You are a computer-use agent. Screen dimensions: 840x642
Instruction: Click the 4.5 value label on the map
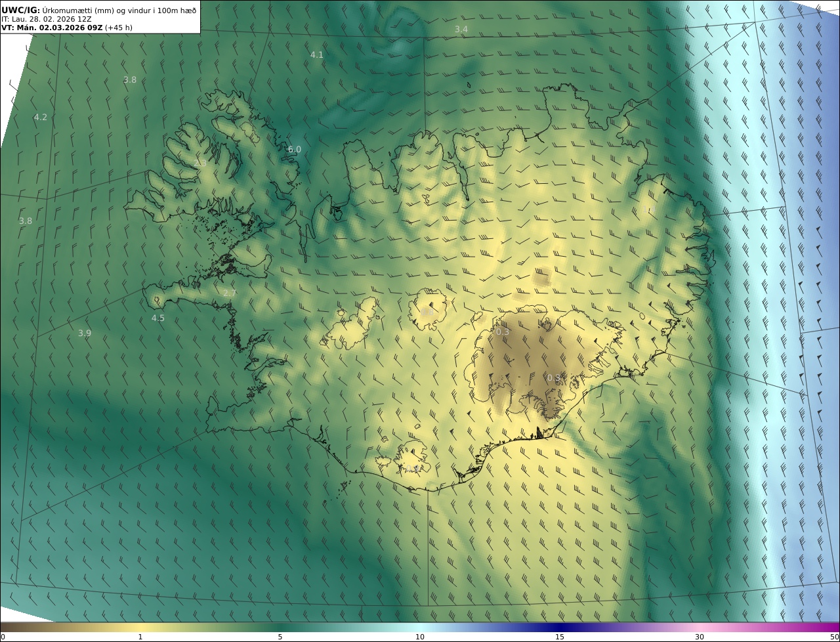pyautogui.click(x=158, y=318)
